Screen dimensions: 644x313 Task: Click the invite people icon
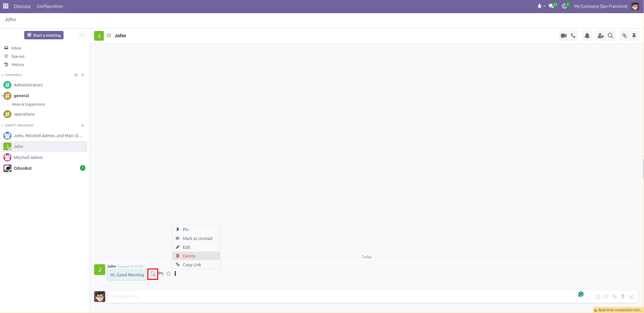coord(601,36)
